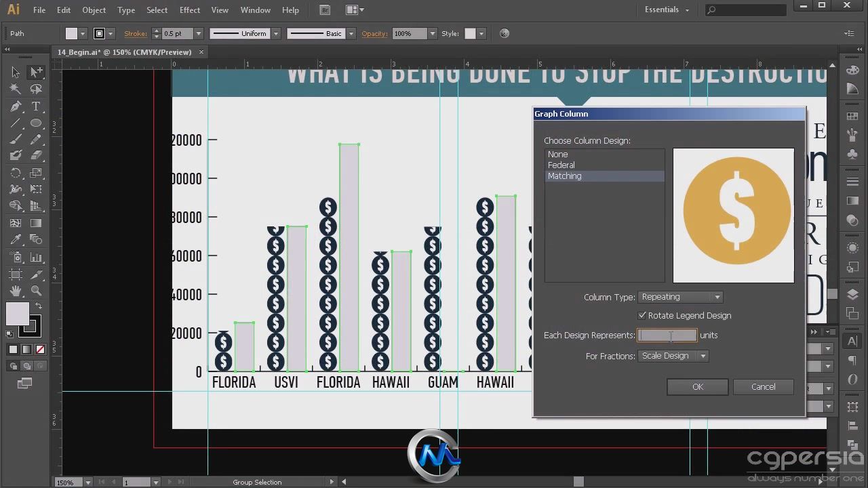Select the Eraser tool

click(x=36, y=156)
